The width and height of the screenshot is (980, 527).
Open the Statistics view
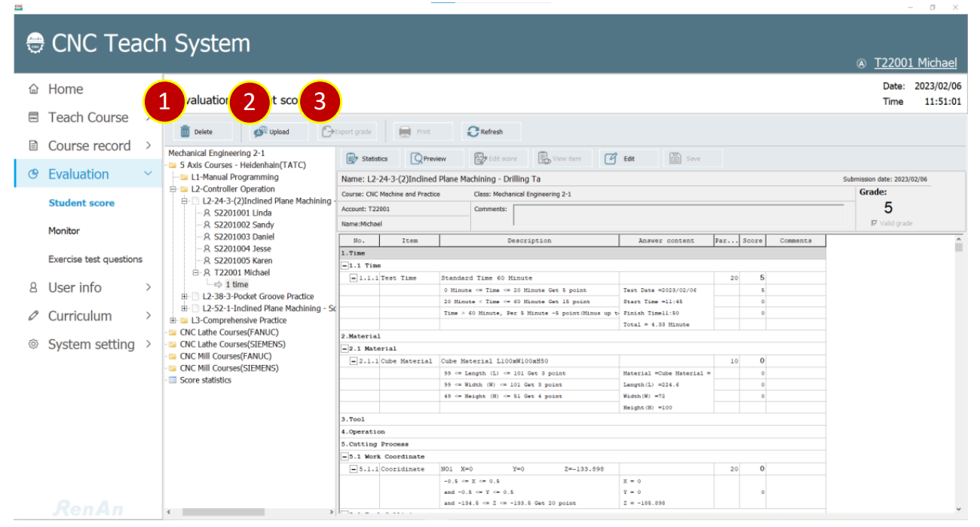[367, 159]
